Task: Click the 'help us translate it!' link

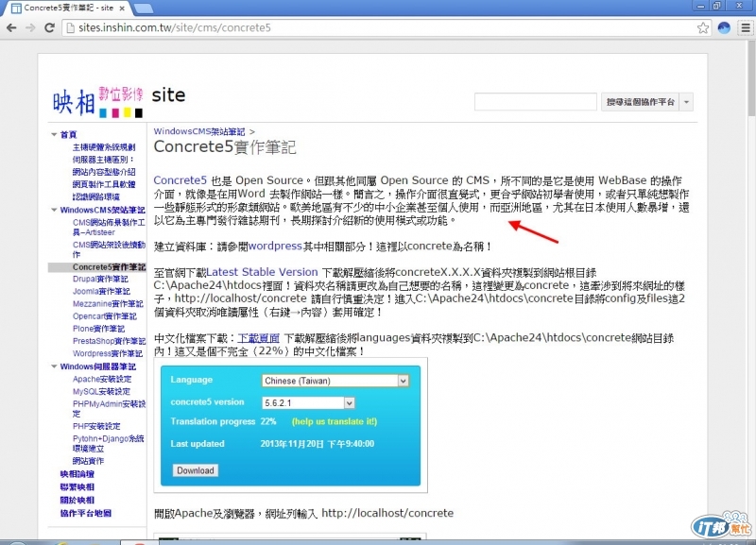Action: pos(335,421)
